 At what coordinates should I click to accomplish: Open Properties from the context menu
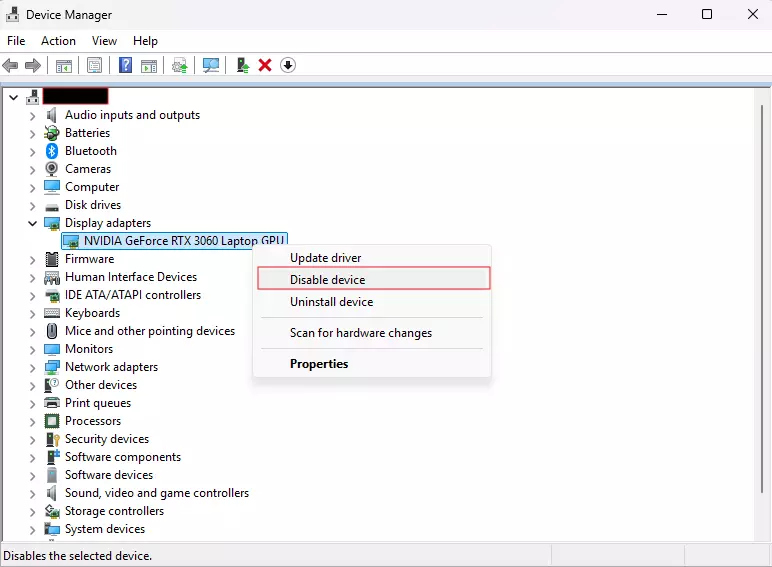click(x=372, y=364)
